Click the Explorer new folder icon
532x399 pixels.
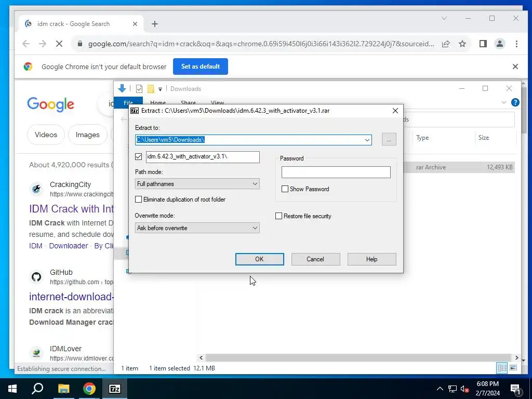pos(151,89)
